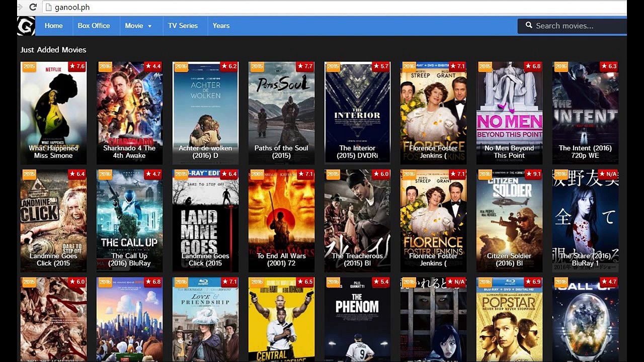Viewport: 644px width, 362px height.
Task: Click the 7.7 rating badge on Paths of the Soul
Action: click(305, 66)
